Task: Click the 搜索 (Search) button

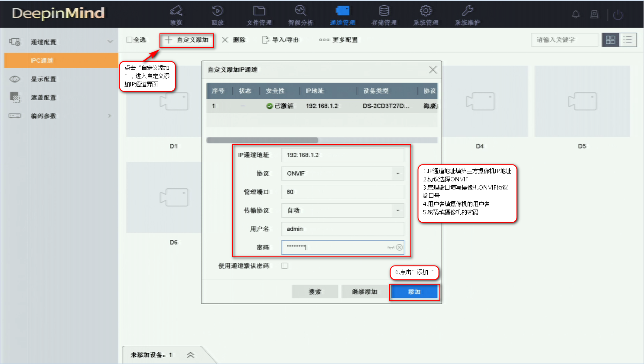Action: (x=315, y=291)
